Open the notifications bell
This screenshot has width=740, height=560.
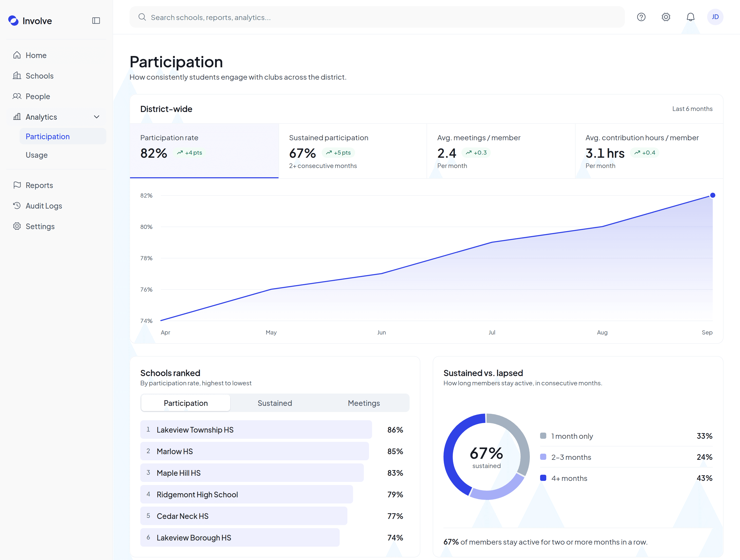(x=690, y=17)
